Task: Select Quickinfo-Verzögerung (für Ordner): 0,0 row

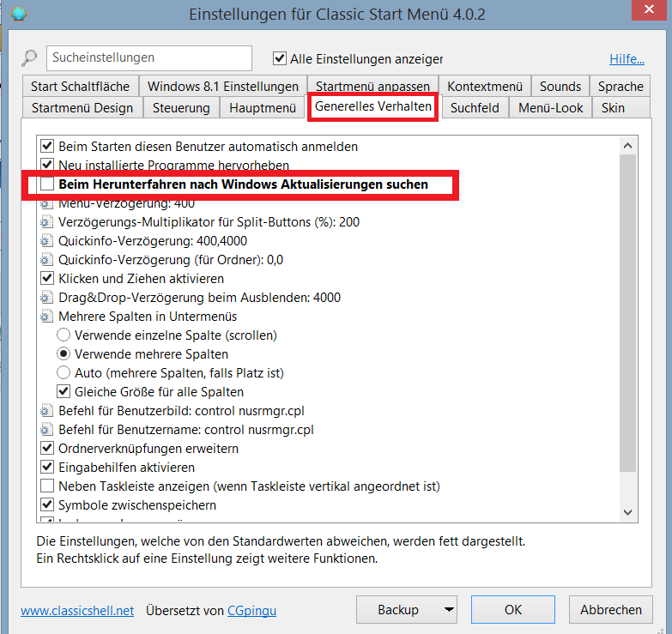Action: (171, 260)
